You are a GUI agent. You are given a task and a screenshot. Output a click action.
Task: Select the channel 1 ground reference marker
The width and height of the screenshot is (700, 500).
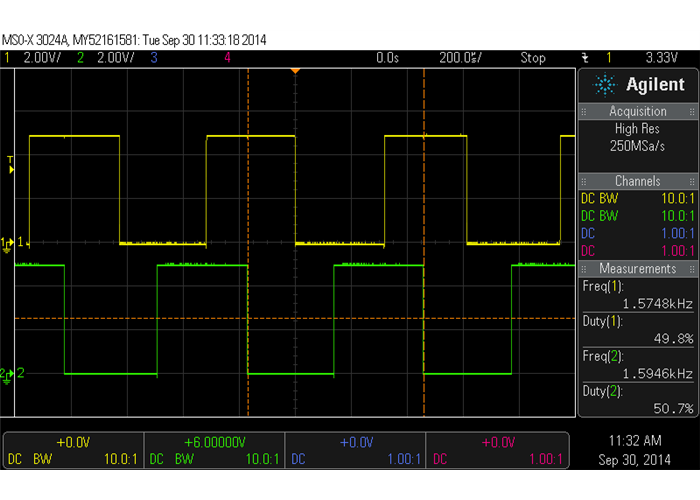click(8, 243)
